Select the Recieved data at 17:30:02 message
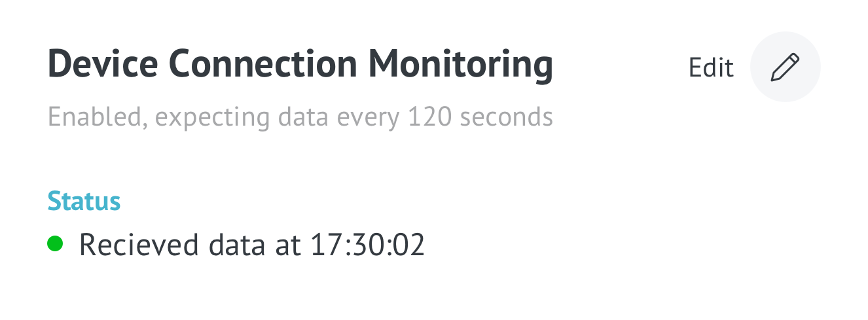The width and height of the screenshot is (868, 320). click(x=252, y=245)
